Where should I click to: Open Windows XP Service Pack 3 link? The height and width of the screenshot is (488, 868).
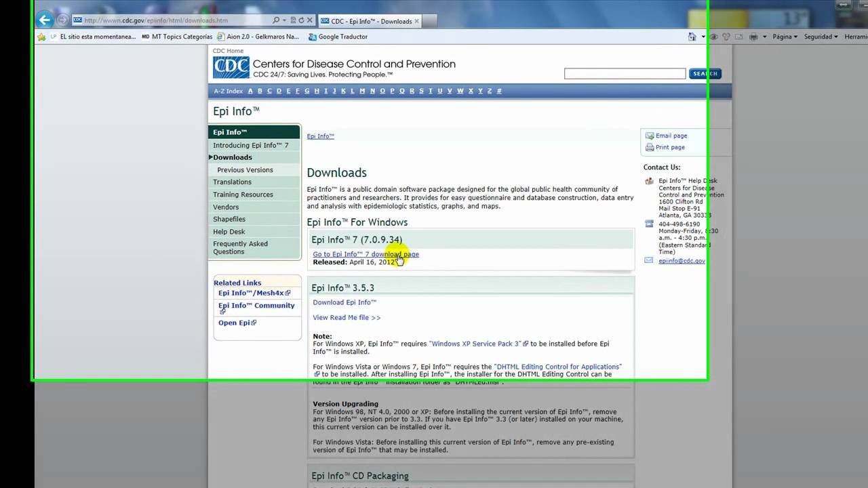tap(475, 344)
